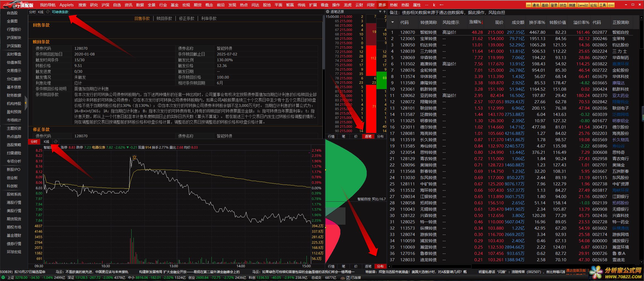The height and width of the screenshot is (281, 644).
Task: Open 自选股 in the left sidebar
Action: [12, 13]
